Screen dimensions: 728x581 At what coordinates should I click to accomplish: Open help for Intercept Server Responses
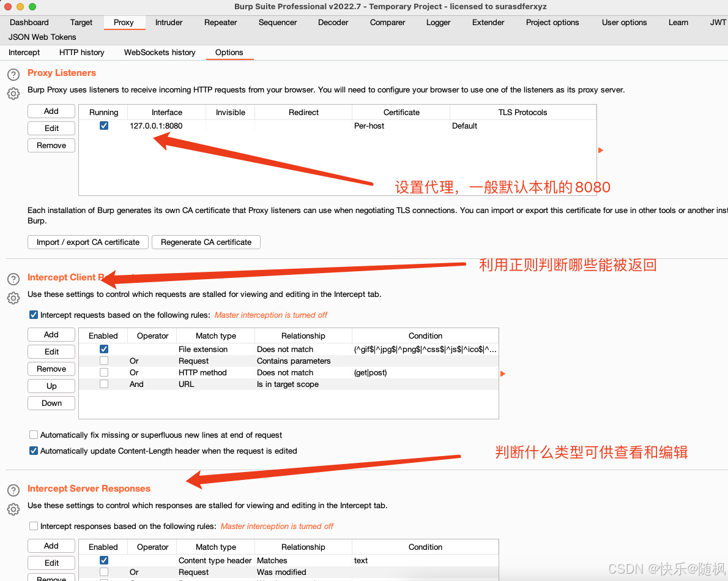(x=13, y=490)
